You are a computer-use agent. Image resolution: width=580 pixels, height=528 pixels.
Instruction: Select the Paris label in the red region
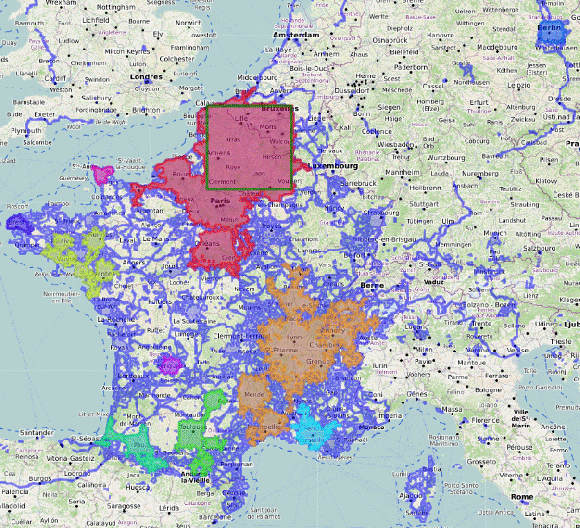click(220, 201)
